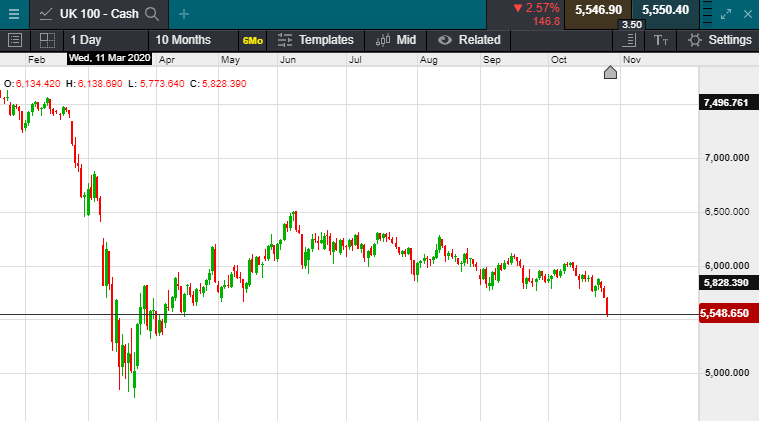Screen dimensions: 759x421
Task: Click the 5,828.390 crosshair price label
Action: pyautogui.click(x=729, y=283)
